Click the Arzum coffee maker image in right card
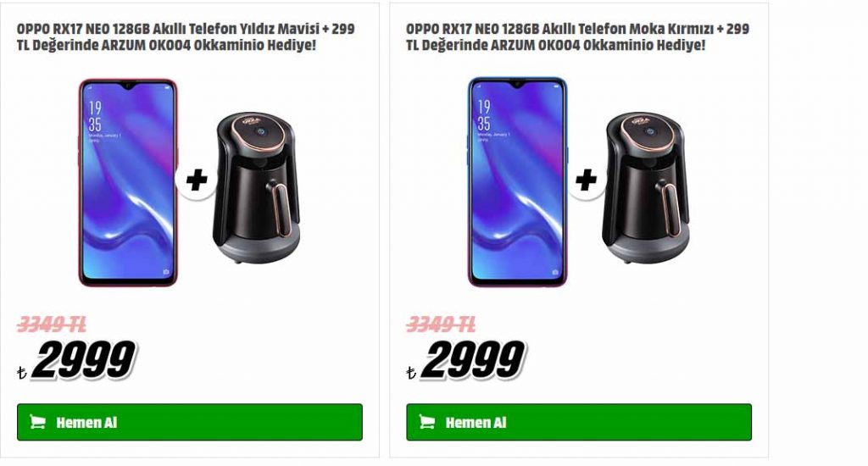This screenshot has height=466, width=868. tap(646, 188)
